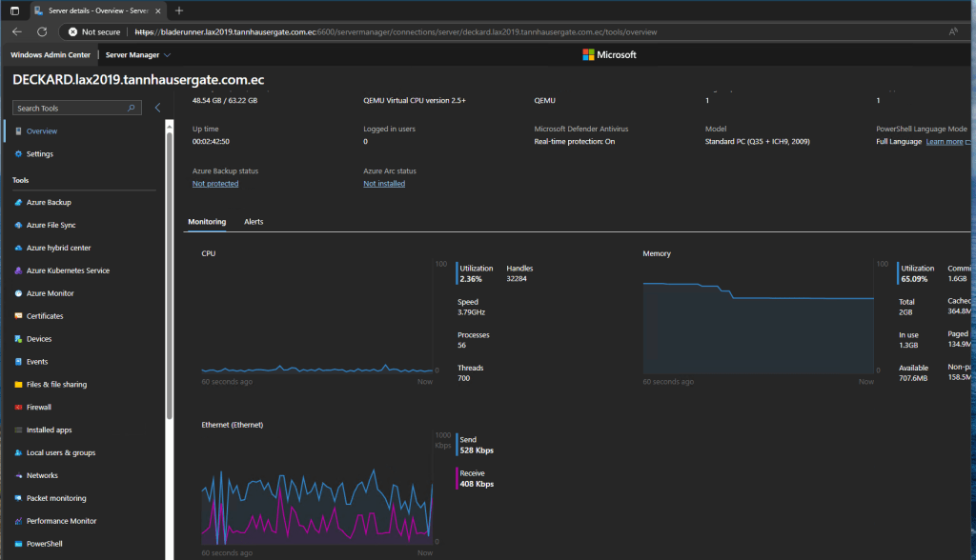Click the Not protected link
This screenshot has height=560, width=976.
pyautogui.click(x=215, y=184)
